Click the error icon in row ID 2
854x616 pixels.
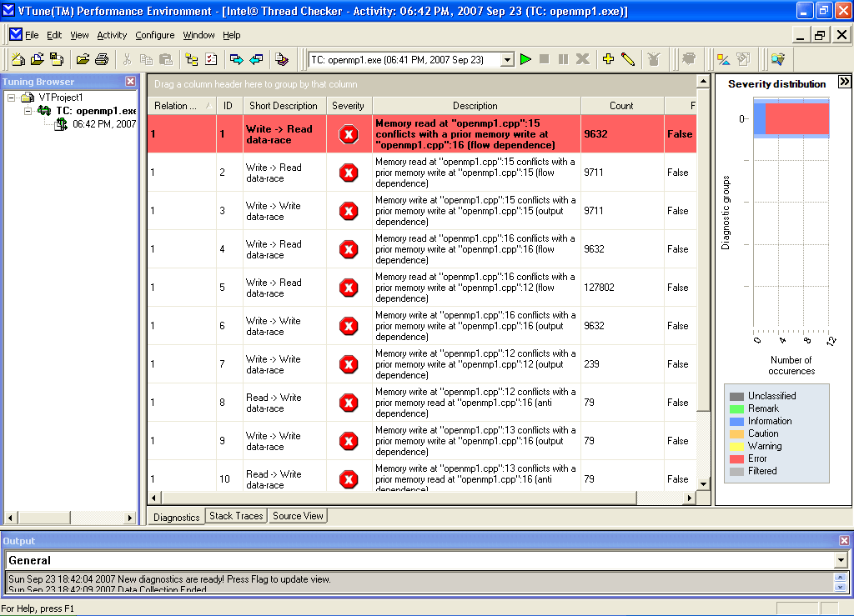point(349,173)
